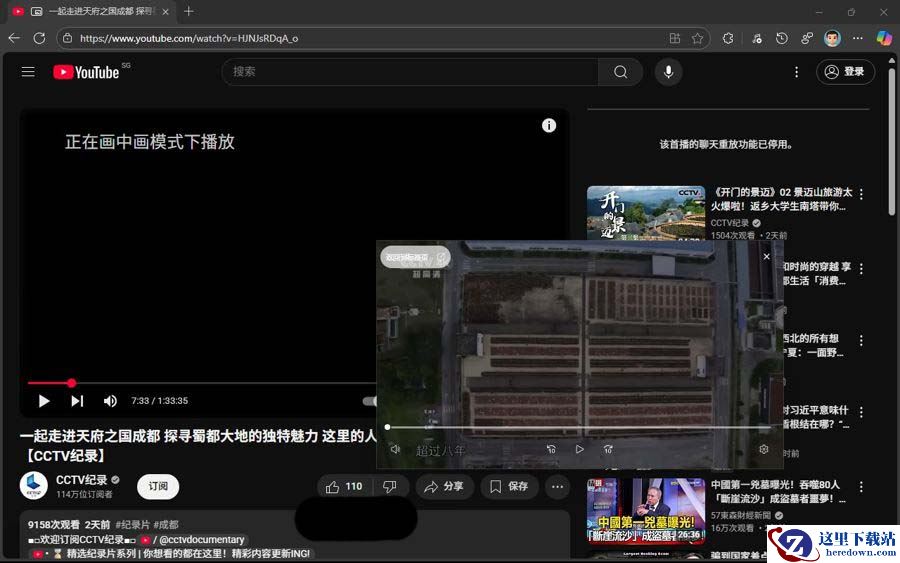Open options for 《开门的景迈》 video
This screenshot has width=900, height=563.
point(861,194)
